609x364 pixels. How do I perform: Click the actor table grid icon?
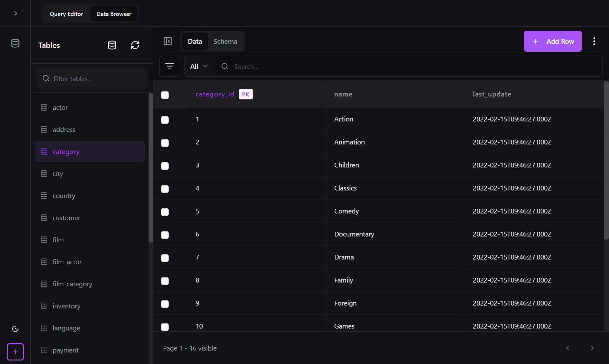coord(44,107)
